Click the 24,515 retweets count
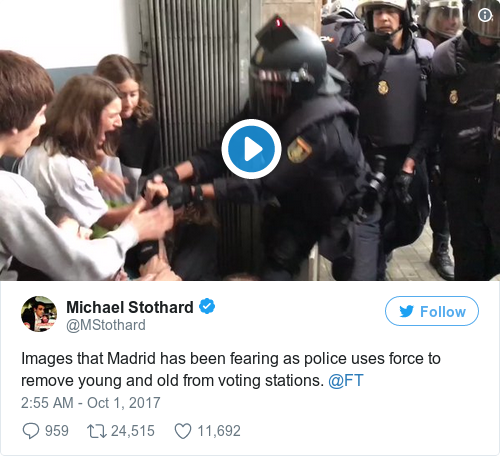500x456 pixels. point(133,431)
